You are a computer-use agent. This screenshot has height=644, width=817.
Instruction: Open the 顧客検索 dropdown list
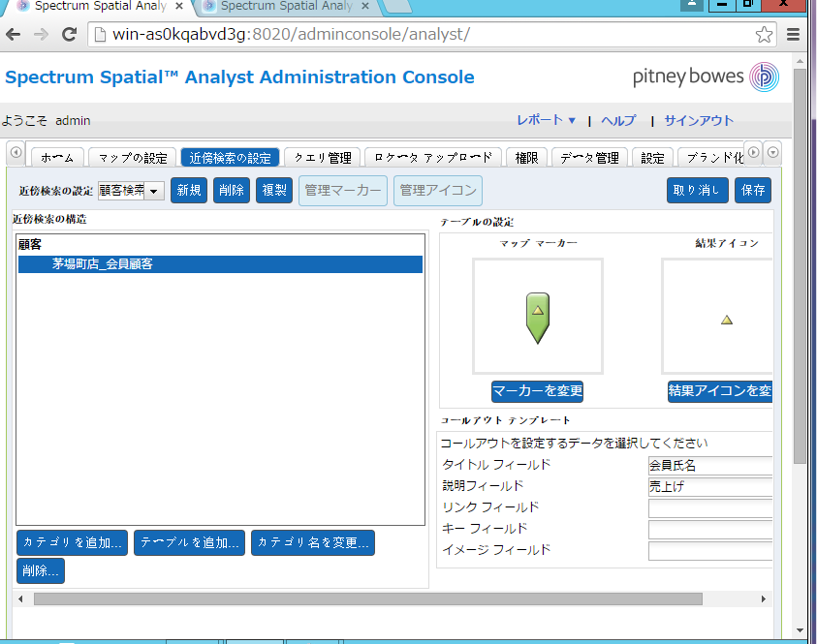click(153, 191)
